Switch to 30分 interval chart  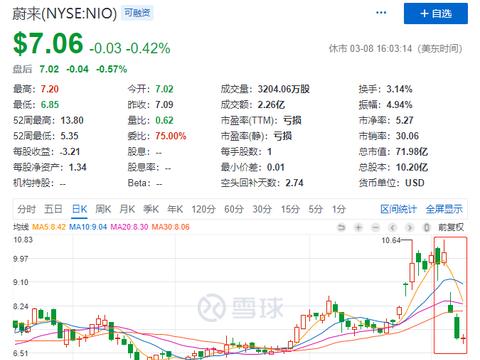click(x=262, y=209)
